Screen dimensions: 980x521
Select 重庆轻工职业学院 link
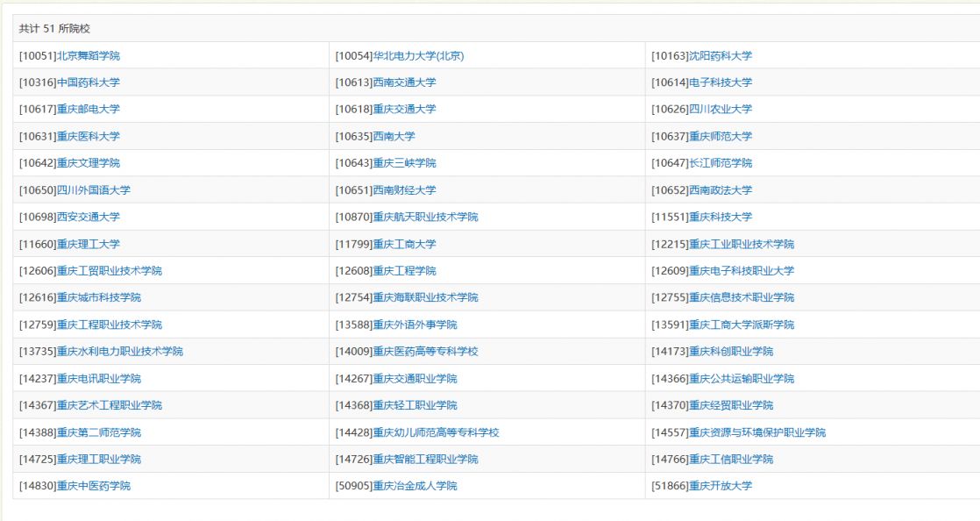pos(415,405)
